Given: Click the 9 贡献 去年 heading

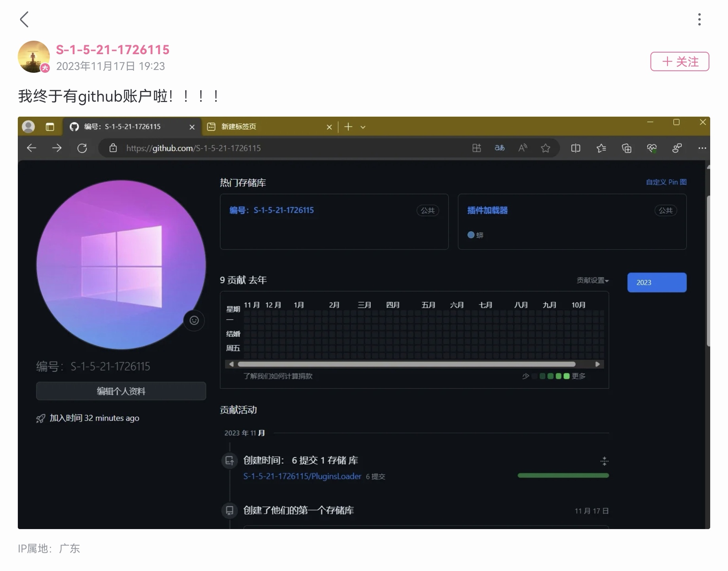Looking at the screenshot, I should [243, 280].
